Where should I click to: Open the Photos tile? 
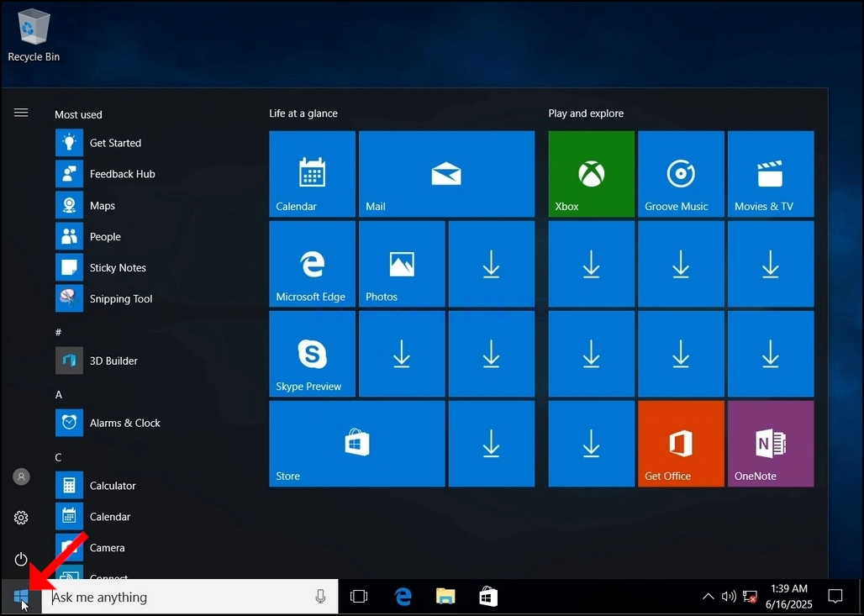[402, 264]
